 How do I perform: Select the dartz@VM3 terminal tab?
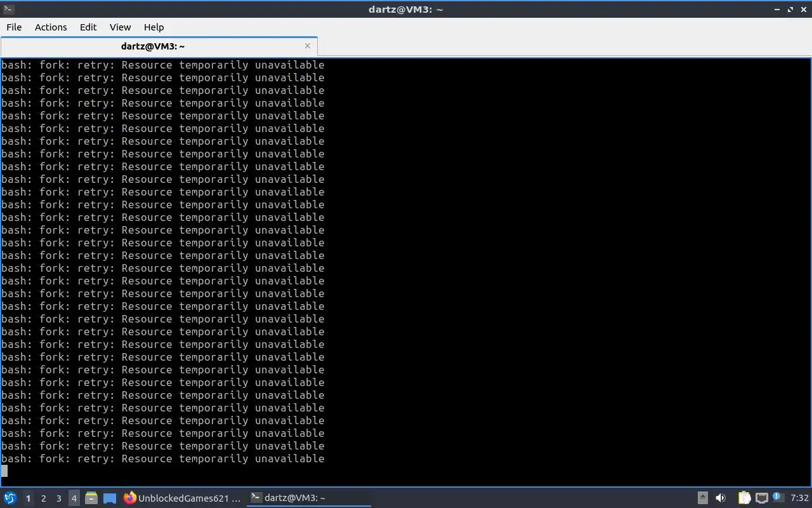tap(152, 46)
